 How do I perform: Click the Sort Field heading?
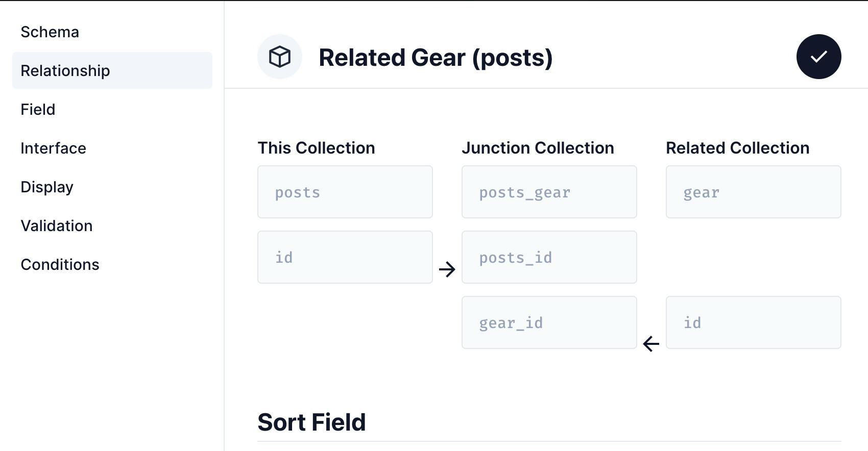coord(312,422)
